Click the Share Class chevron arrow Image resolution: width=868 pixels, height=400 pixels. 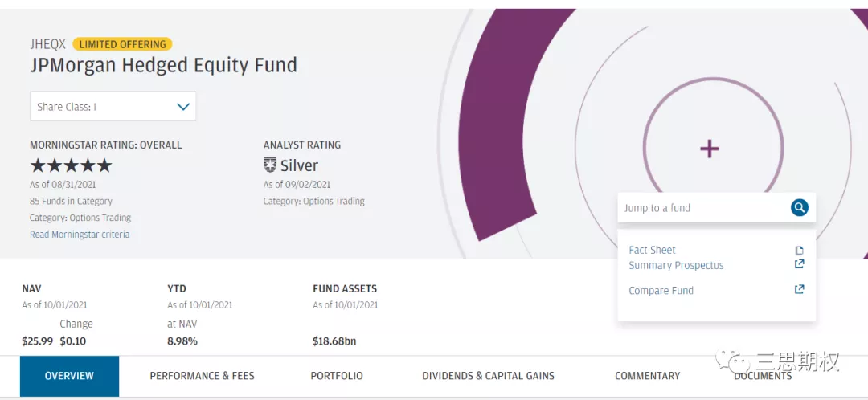pos(183,106)
